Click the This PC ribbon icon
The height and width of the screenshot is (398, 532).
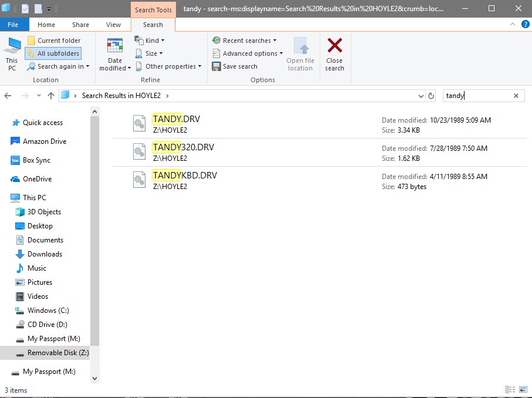point(12,47)
